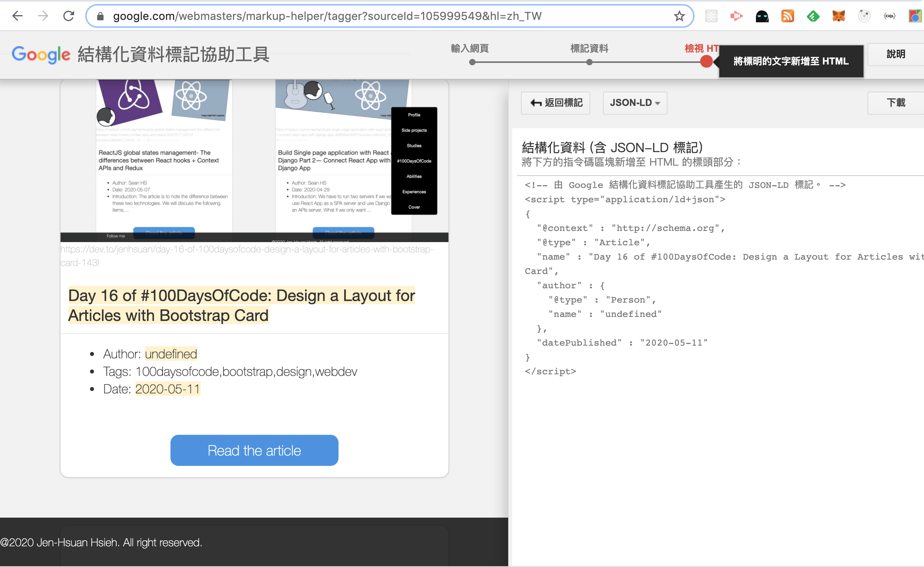Click the 返回標記 back-to-tagging button
The image size is (924, 567).
coord(556,103)
